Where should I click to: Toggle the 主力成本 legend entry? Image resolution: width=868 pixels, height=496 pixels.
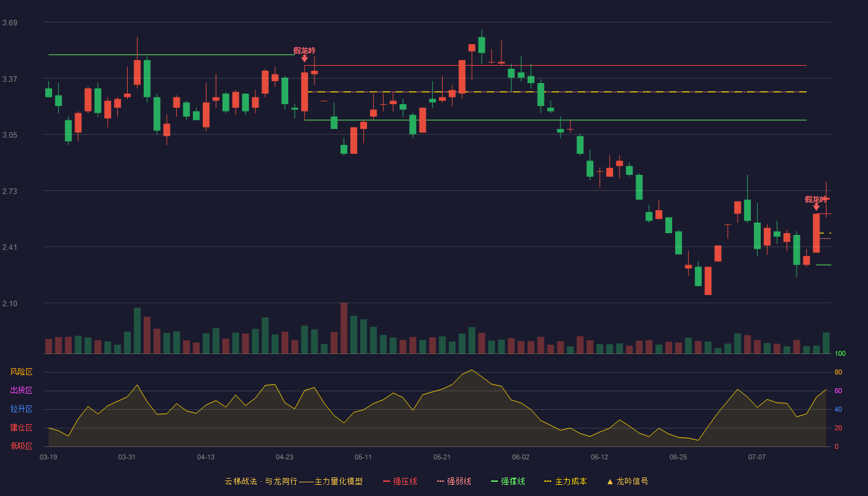tap(565, 482)
